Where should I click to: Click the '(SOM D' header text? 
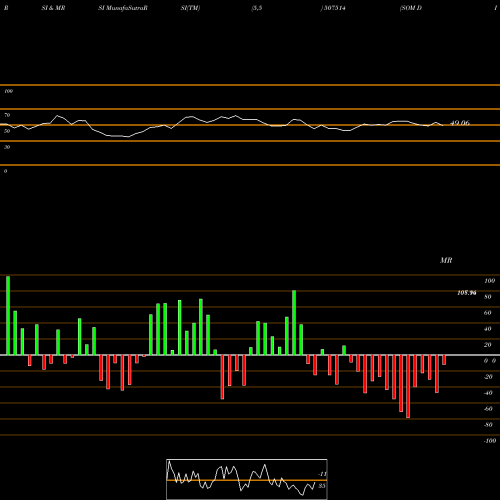(411, 8)
